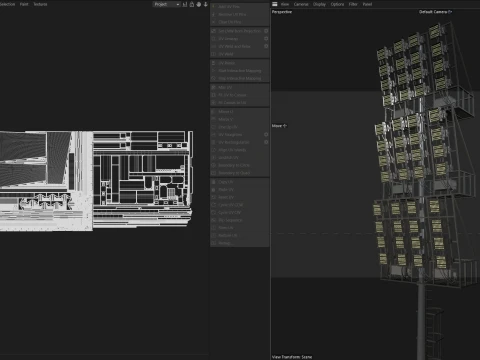Click Max UV command icon
480x360 pixels.
coord(214,87)
